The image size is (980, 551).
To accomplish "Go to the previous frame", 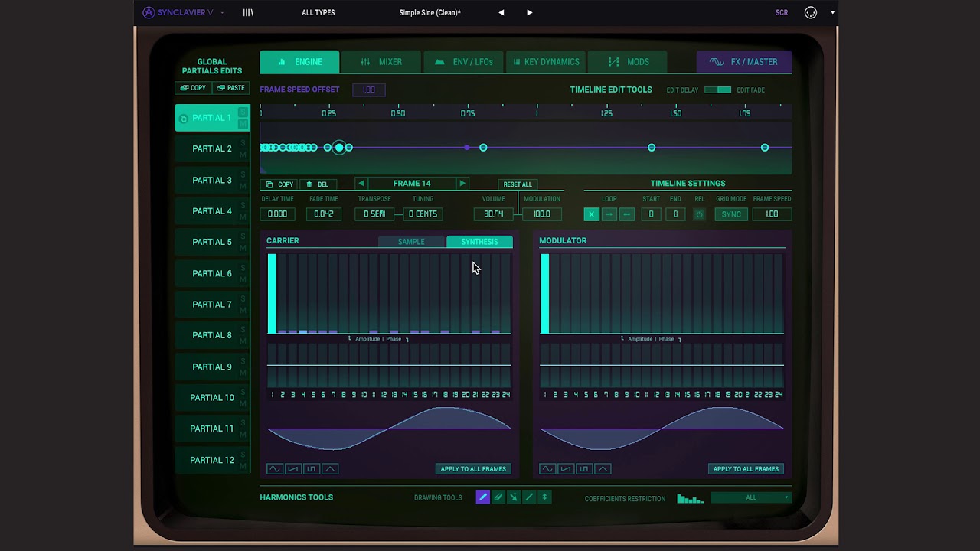I will point(361,184).
